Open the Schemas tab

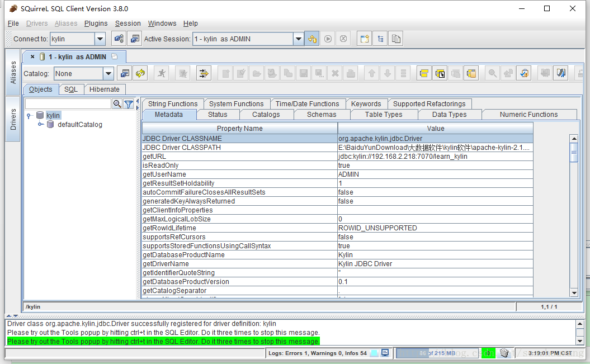(322, 114)
